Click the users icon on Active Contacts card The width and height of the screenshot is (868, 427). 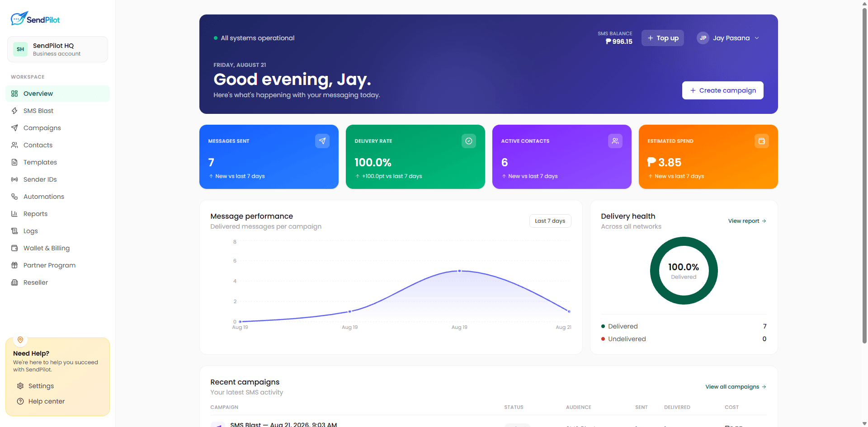click(615, 141)
